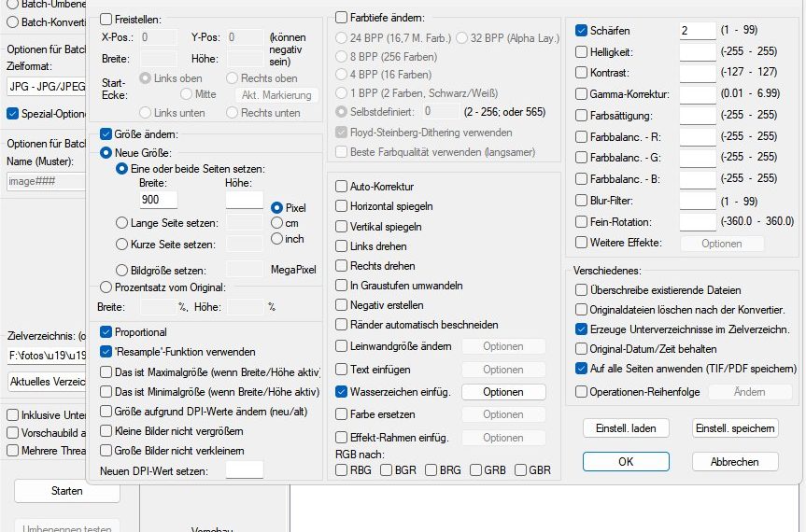Click the Neuen DPI-Wert setzen input field
The width and height of the screenshot is (806, 532).
[245, 470]
